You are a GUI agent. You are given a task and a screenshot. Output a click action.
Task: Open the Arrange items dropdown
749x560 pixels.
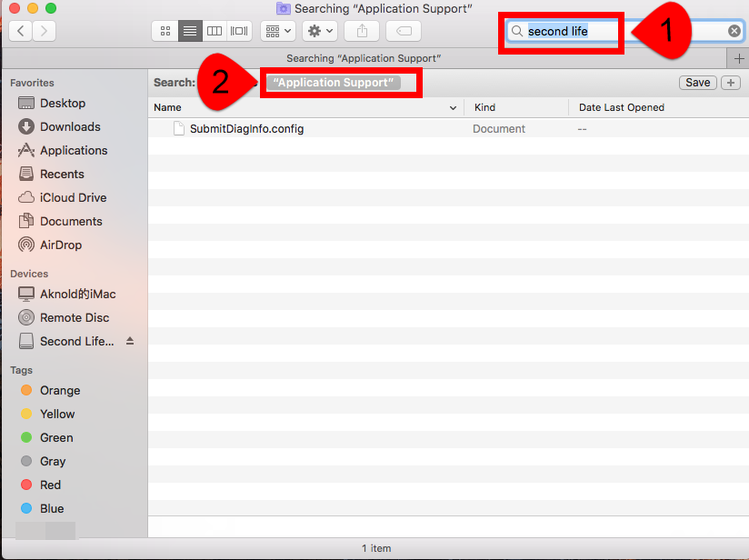click(277, 31)
